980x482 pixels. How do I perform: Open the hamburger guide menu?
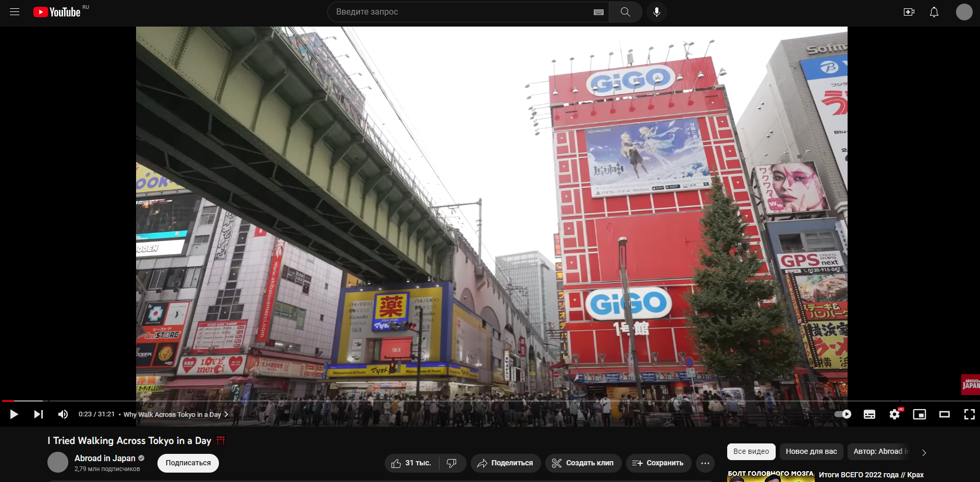coord(15,12)
